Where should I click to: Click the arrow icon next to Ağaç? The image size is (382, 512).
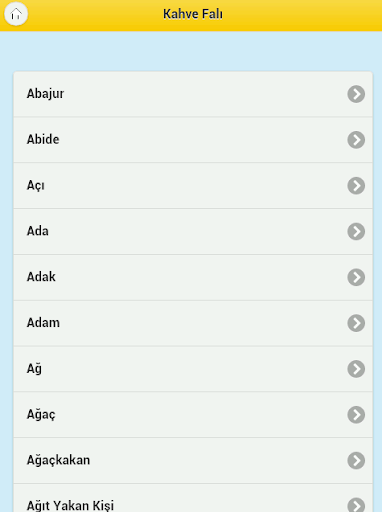tap(356, 415)
